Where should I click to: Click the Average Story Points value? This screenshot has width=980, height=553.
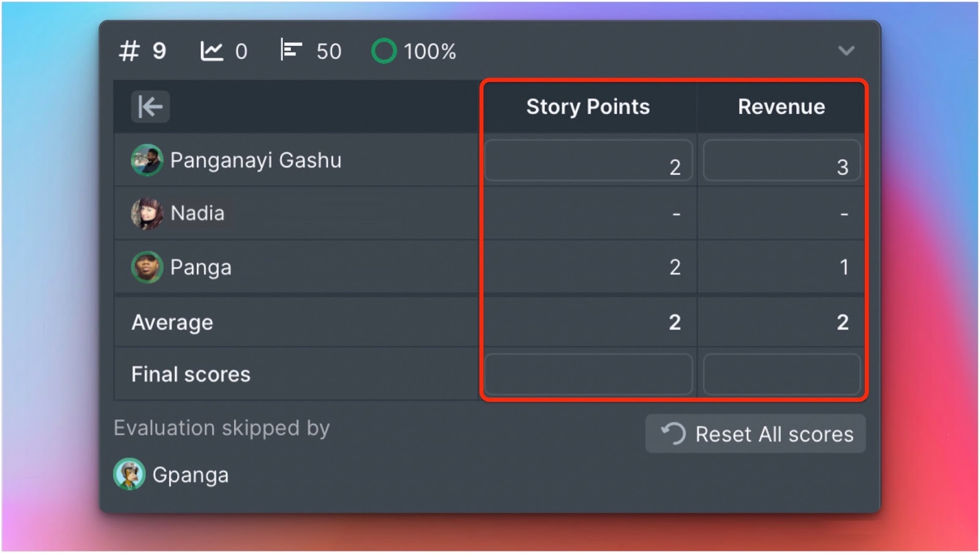(674, 322)
